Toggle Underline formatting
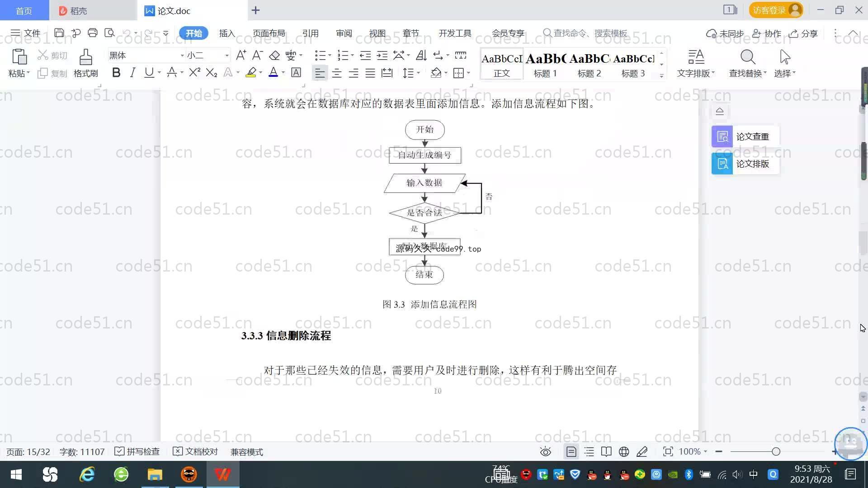Screen dimensions: 868x488 [149, 72]
